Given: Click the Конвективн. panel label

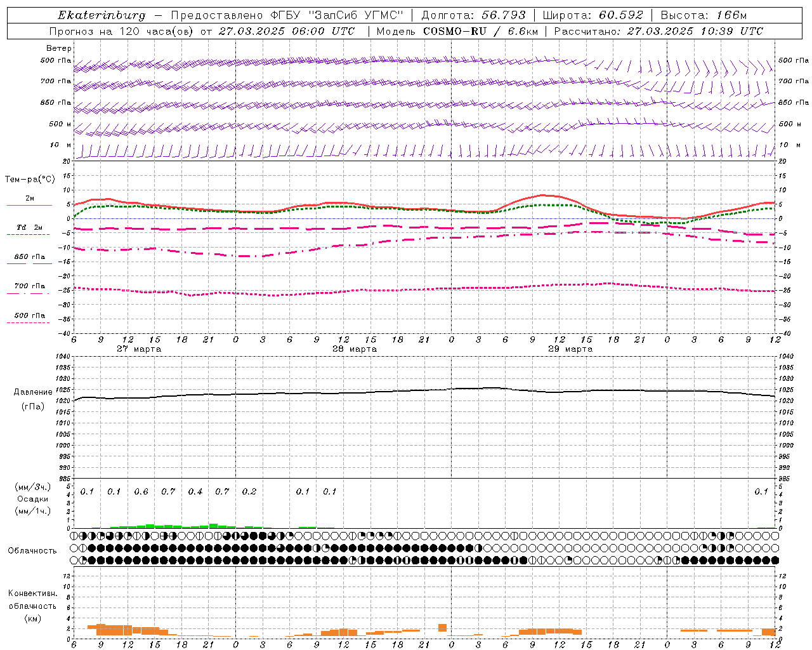Looking at the screenshot, I should tap(32, 594).
